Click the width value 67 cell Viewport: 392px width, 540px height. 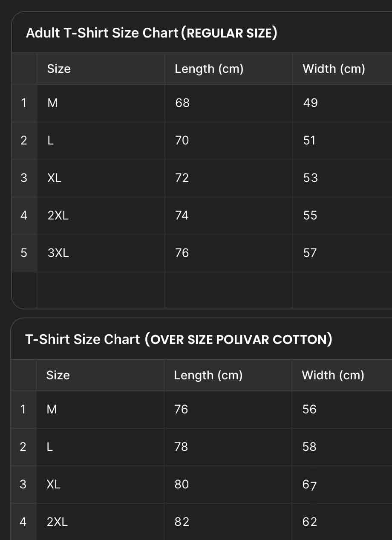(310, 485)
